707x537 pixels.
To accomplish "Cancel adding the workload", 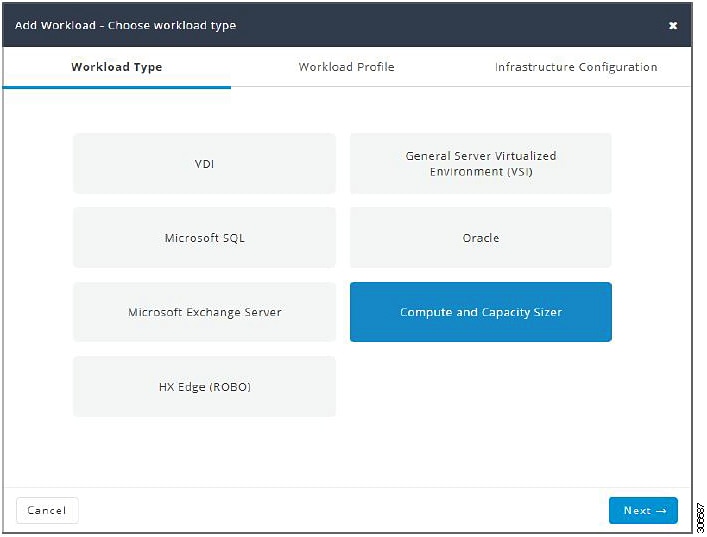I will click(x=47, y=510).
